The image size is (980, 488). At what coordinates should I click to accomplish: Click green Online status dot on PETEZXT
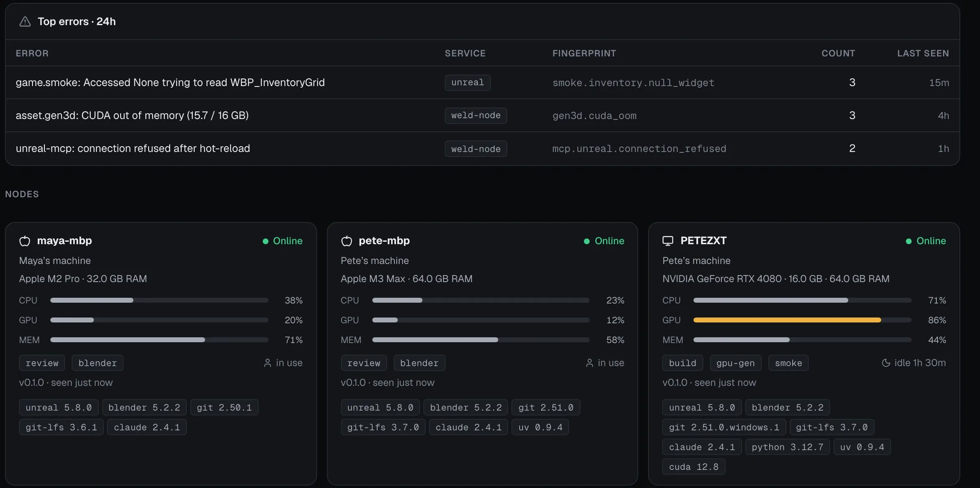(909, 241)
